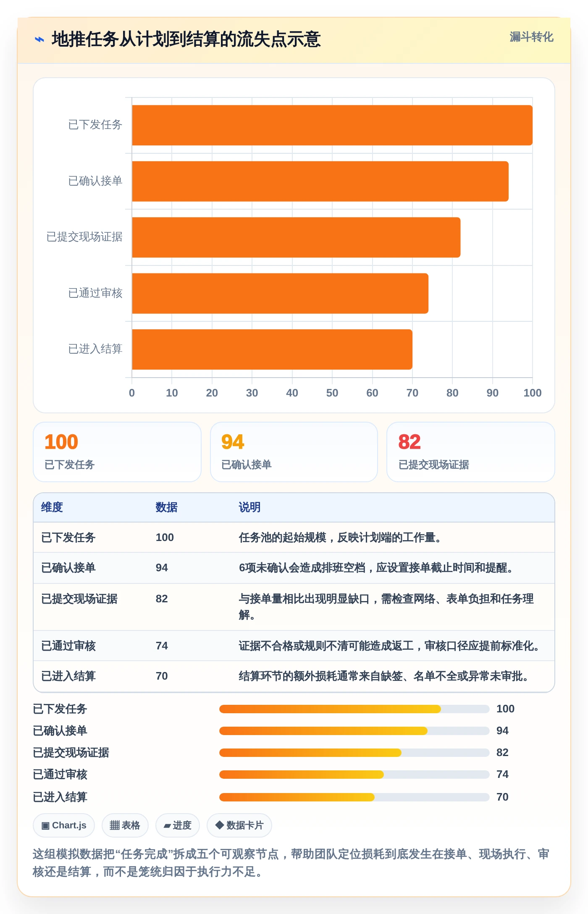The height and width of the screenshot is (914, 588).
Task: Click table value 94 in 已确认接单 row
Action: tap(162, 567)
